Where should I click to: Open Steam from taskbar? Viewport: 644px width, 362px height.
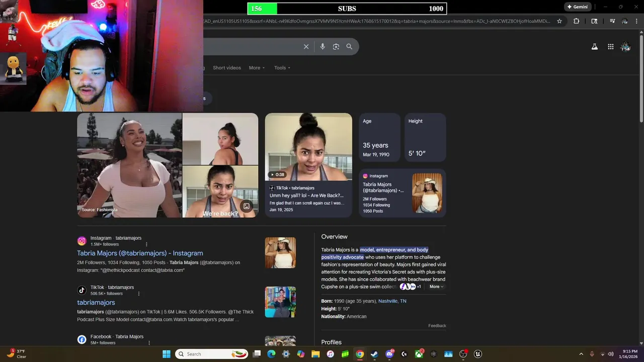[x=374, y=354]
